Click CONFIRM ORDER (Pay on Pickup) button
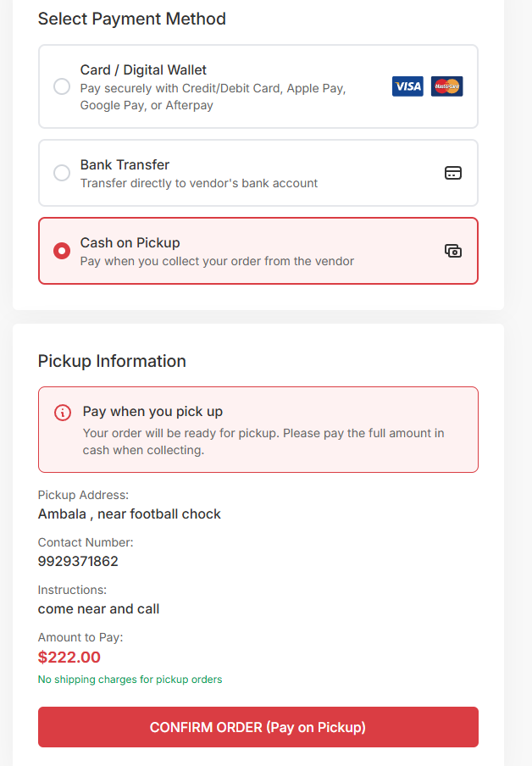Image resolution: width=532 pixels, height=766 pixels. click(x=258, y=726)
